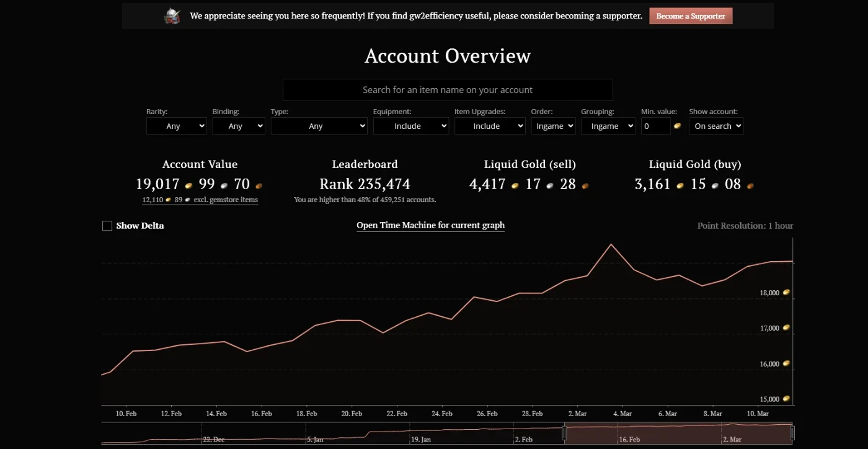Click excl. gemstore items value link
The width and height of the screenshot is (868, 449).
200,200
